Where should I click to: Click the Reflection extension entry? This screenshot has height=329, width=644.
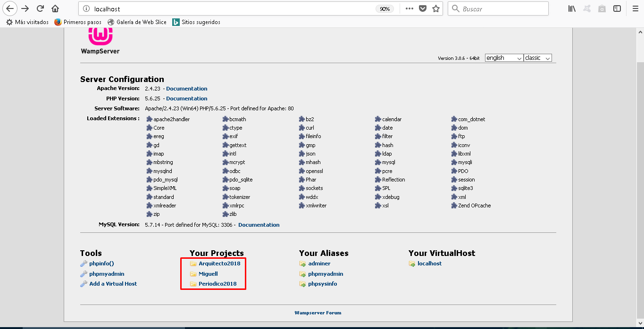[390, 180]
